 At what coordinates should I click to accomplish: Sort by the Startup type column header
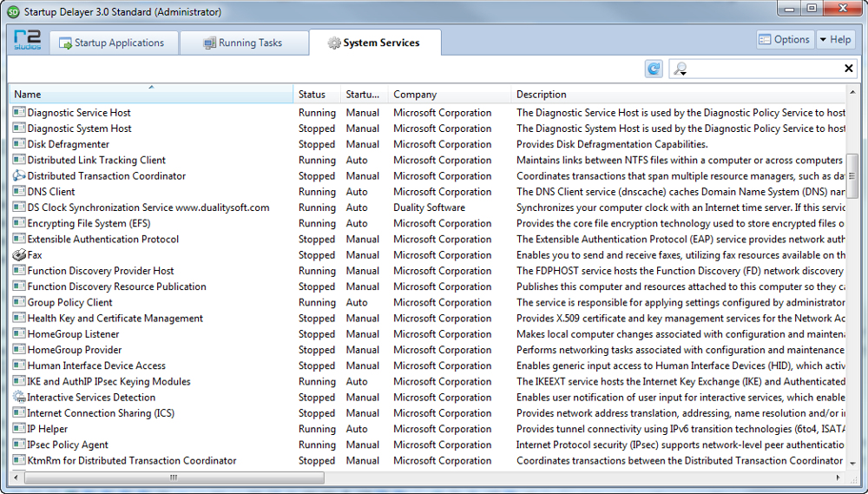tap(365, 94)
